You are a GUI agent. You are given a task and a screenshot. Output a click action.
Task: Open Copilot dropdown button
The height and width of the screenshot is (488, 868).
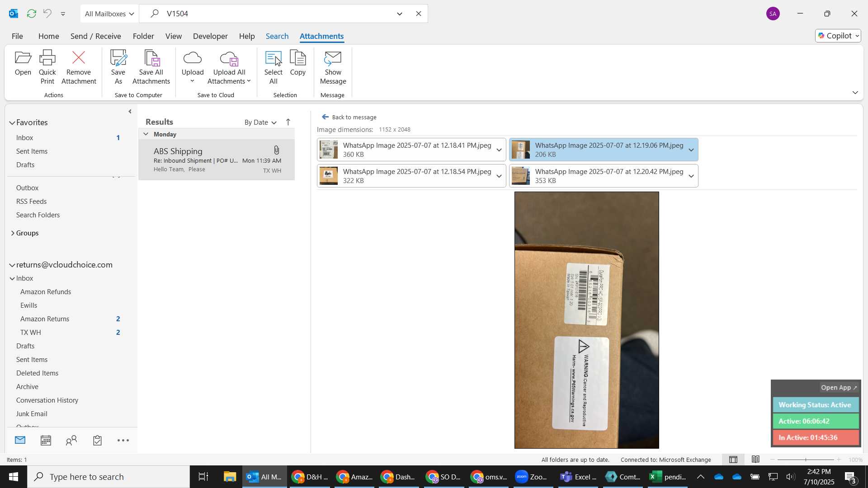(838, 36)
